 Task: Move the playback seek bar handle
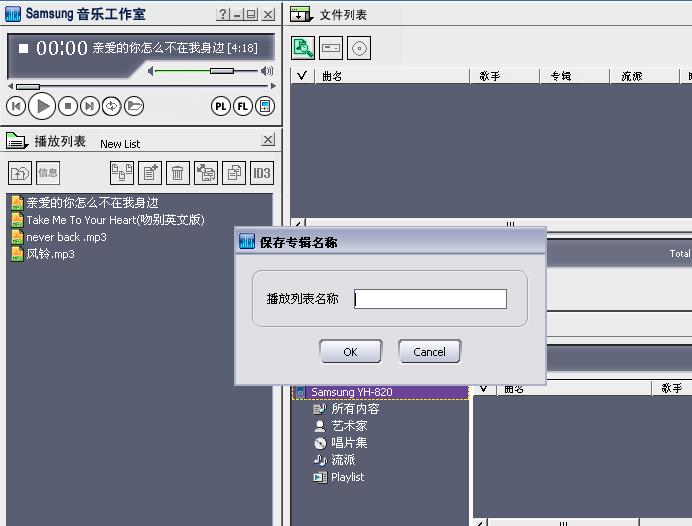28,86
